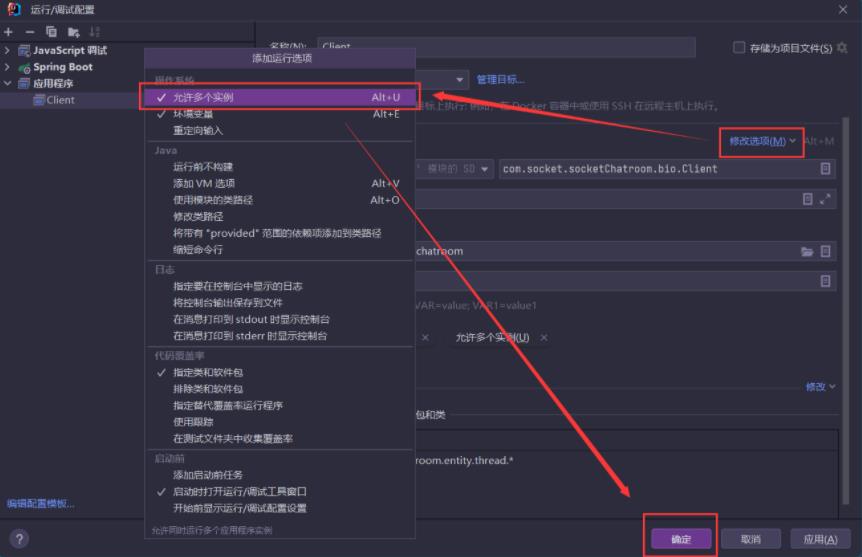
Task: Remove the 允许多个实例(U) option tag
Action: tap(544, 338)
